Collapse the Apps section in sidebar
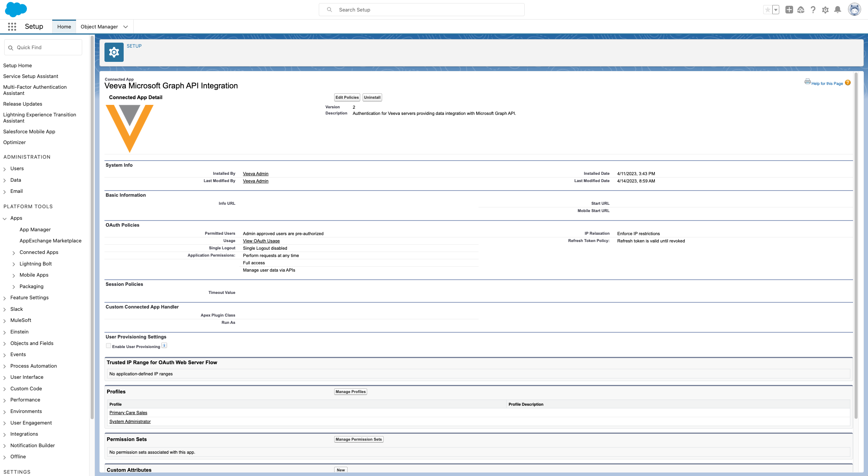 tap(5, 219)
